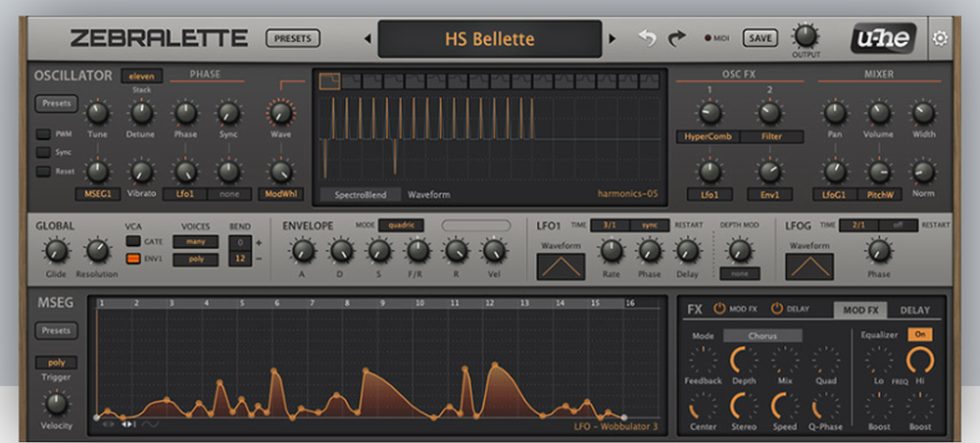This screenshot has height=443, width=980.
Task: Click the Glide knob
Action: (56, 251)
